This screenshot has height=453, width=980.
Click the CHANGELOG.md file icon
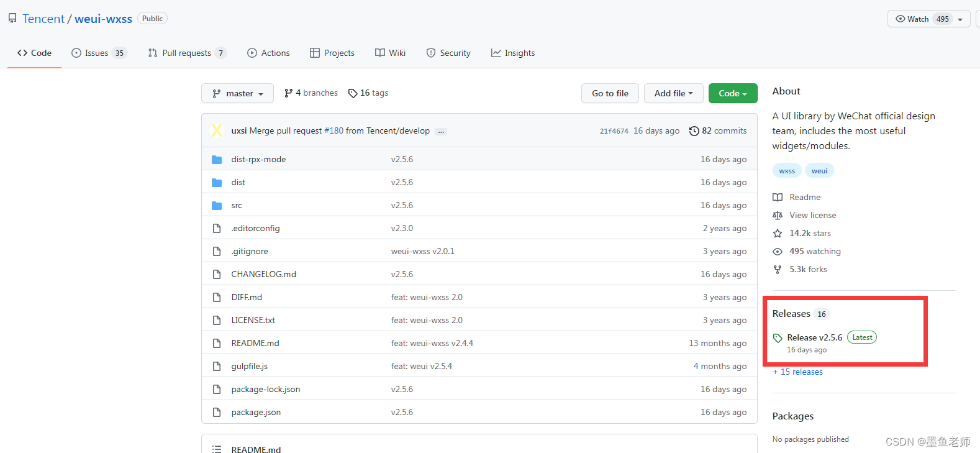tap(217, 275)
